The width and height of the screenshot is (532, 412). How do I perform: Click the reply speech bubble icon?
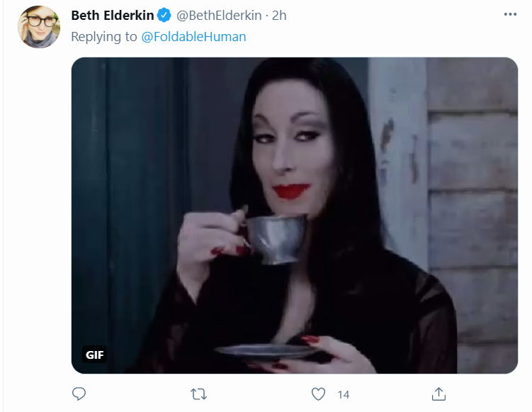click(79, 394)
